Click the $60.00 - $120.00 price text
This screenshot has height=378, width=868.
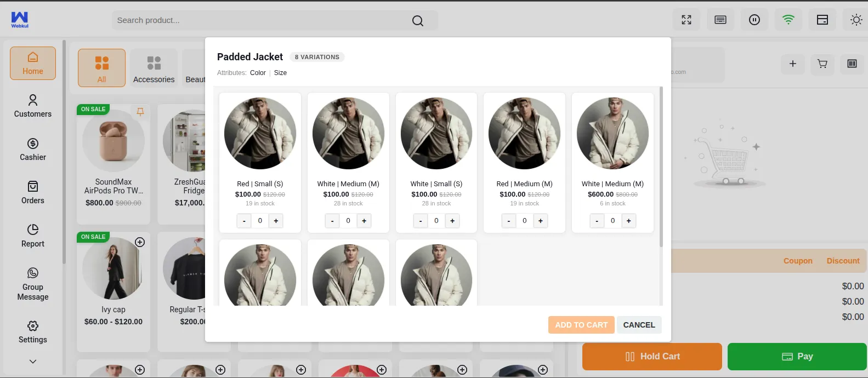coord(114,322)
